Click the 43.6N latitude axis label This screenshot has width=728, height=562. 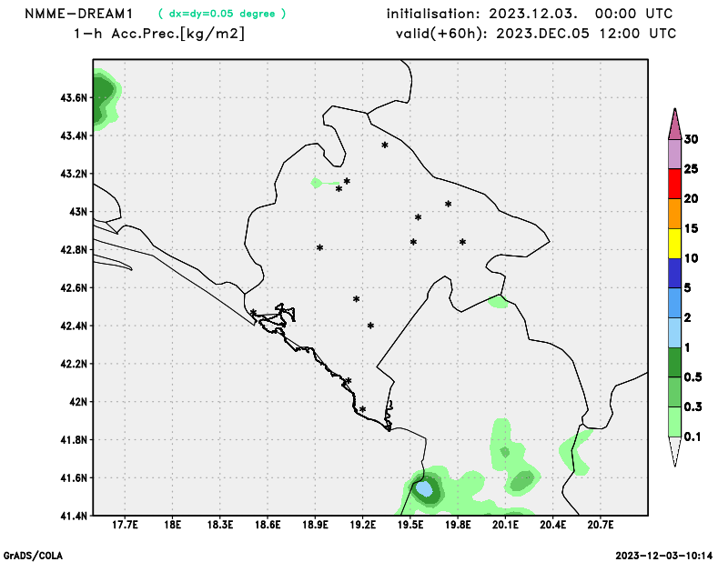[74, 98]
